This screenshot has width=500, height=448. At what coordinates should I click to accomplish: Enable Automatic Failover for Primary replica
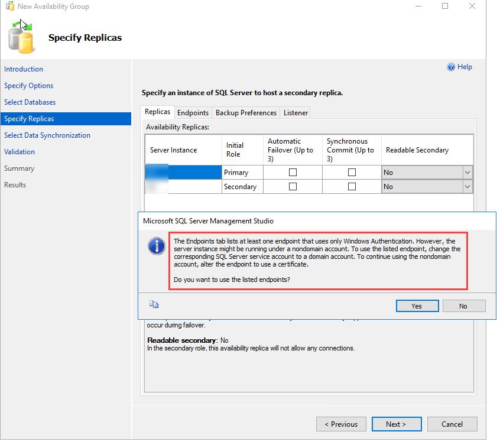[x=293, y=172]
